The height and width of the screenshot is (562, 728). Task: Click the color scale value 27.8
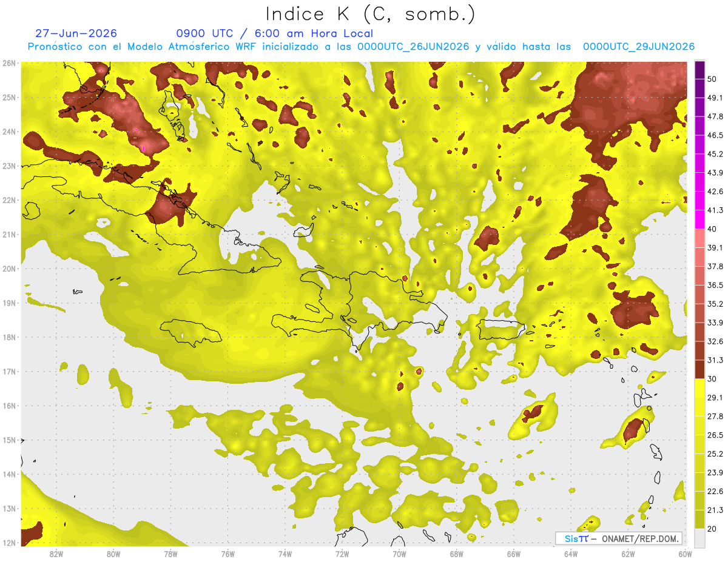click(715, 416)
